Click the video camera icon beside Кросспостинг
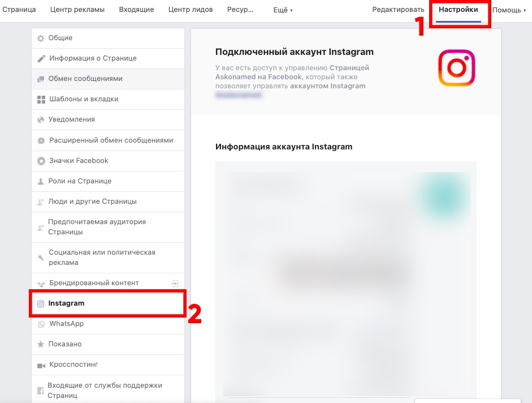Screen dimensions: 532x403 [41, 366]
